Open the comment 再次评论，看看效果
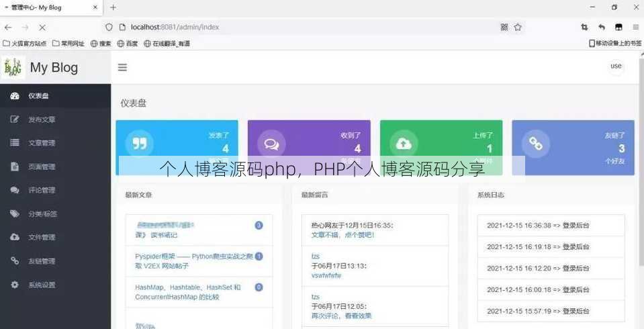This screenshot has height=329, width=644. pyautogui.click(x=341, y=316)
